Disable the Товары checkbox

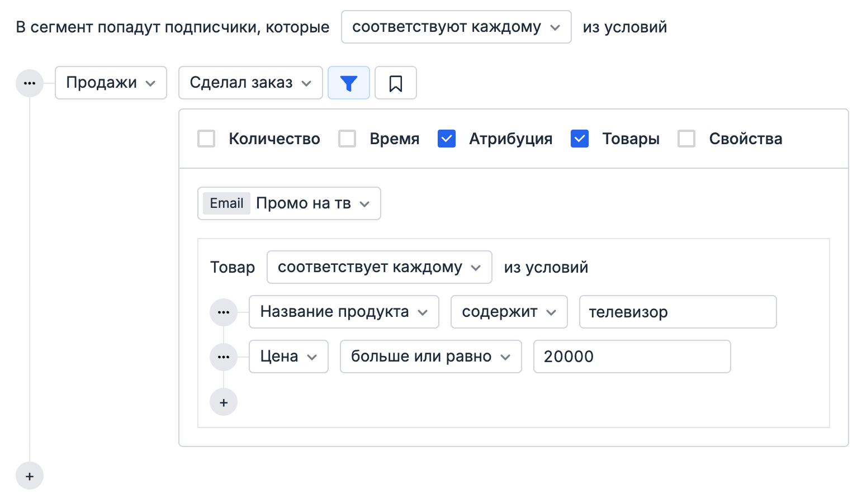pos(579,139)
